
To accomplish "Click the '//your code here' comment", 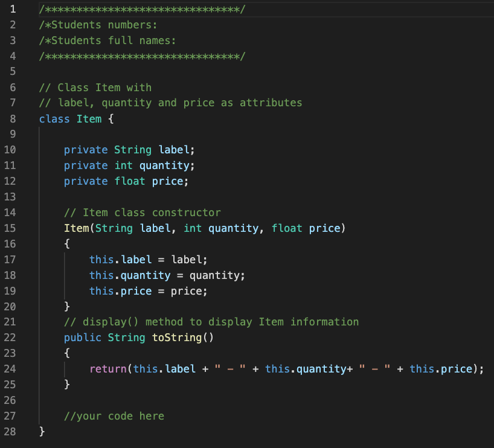I will (114, 416).
